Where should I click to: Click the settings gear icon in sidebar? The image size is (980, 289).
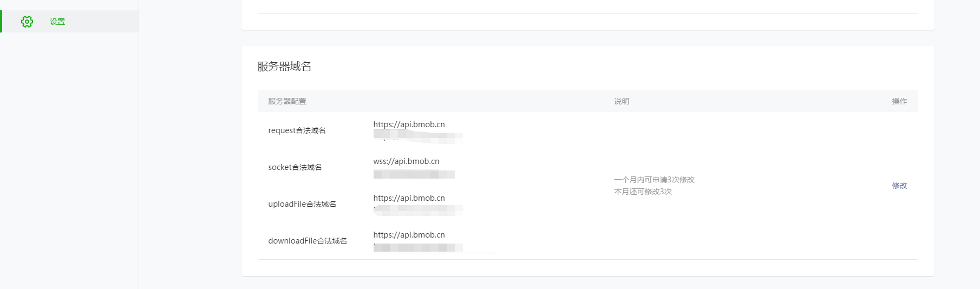click(27, 22)
